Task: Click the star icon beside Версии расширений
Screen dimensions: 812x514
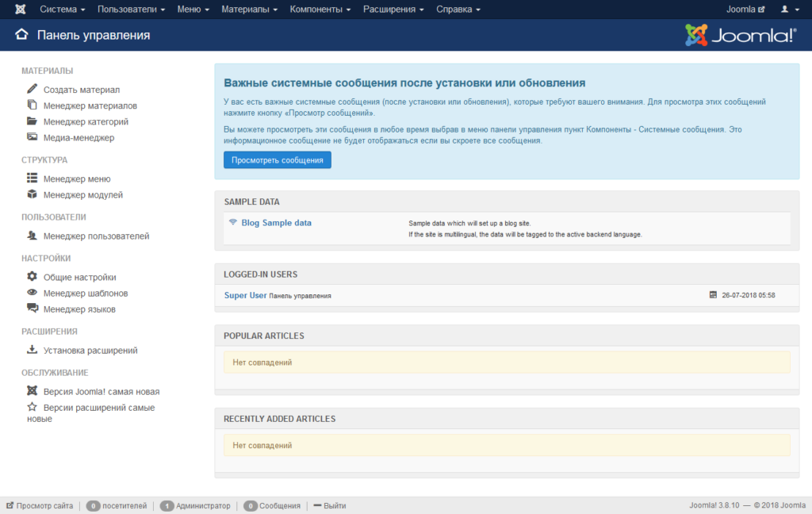Action: [x=32, y=407]
